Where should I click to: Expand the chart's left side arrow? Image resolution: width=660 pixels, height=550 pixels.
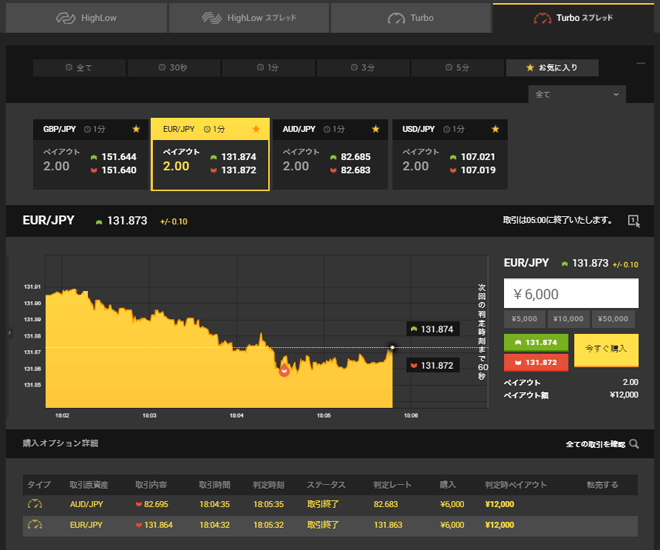tap(9, 333)
